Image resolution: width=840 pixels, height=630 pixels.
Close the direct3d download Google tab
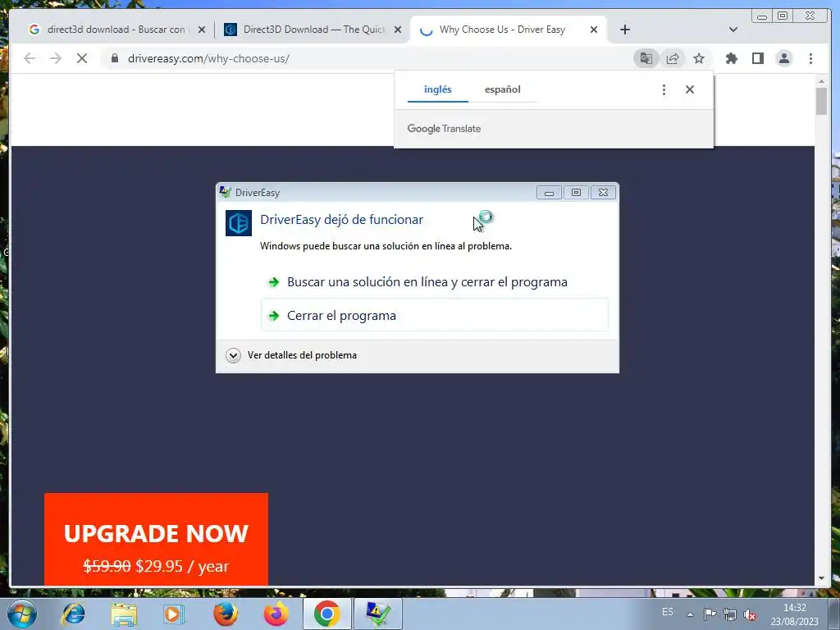tap(202, 30)
